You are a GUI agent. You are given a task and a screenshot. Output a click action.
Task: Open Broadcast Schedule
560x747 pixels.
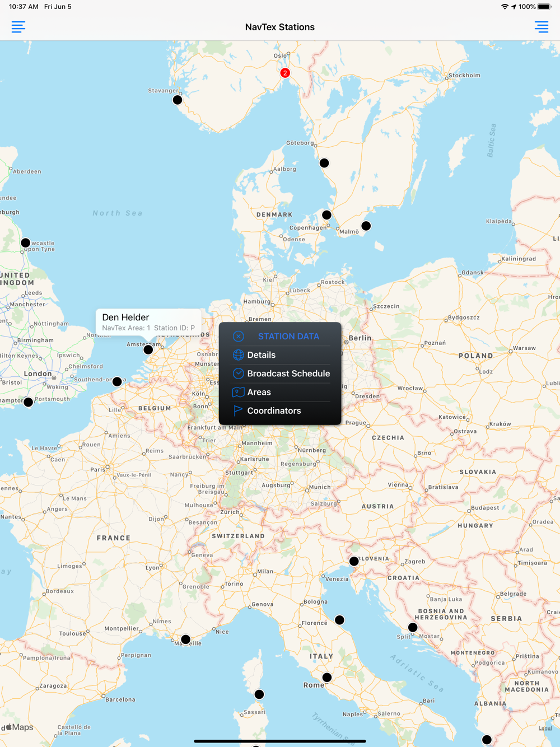pyautogui.click(x=280, y=373)
